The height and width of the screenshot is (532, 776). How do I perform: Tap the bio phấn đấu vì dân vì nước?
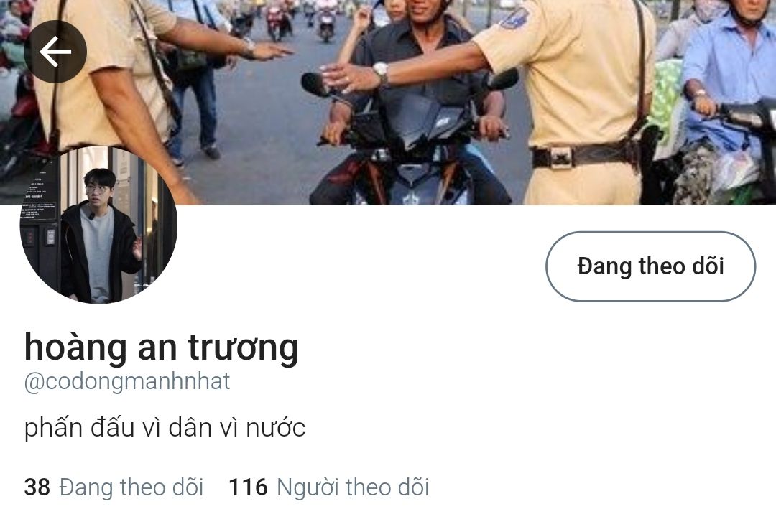pyautogui.click(x=165, y=428)
